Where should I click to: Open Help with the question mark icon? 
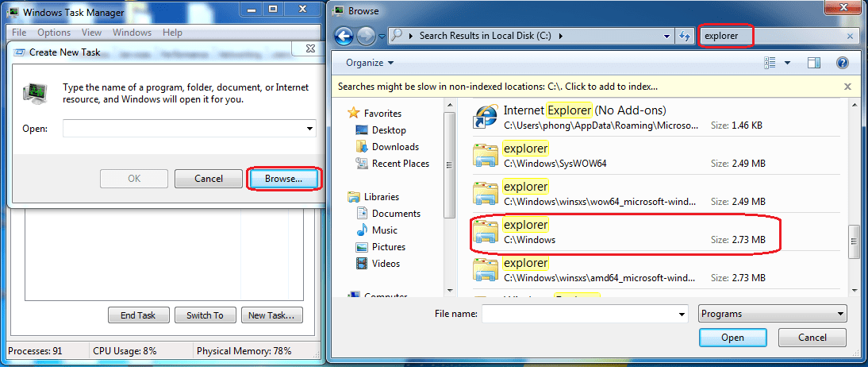[x=842, y=63]
